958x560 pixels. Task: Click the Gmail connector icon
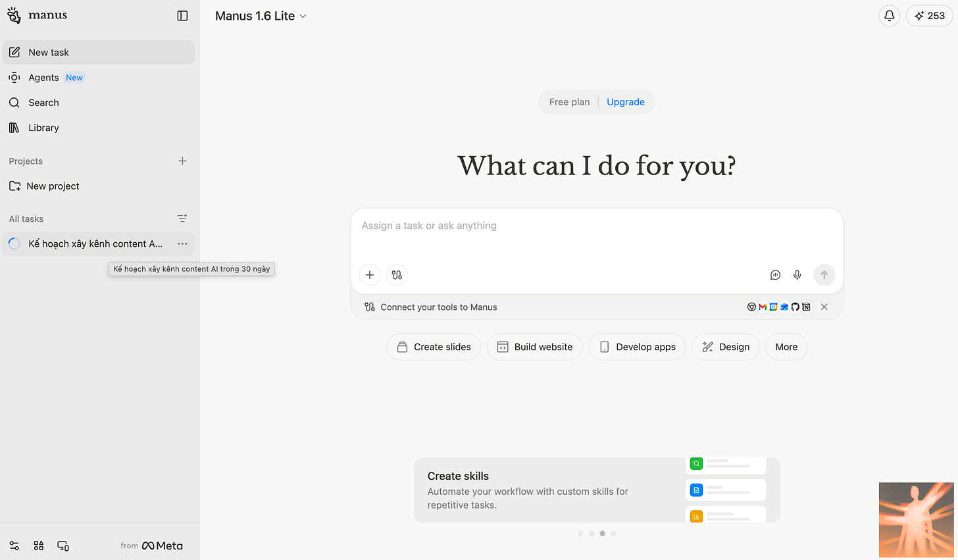click(763, 307)
